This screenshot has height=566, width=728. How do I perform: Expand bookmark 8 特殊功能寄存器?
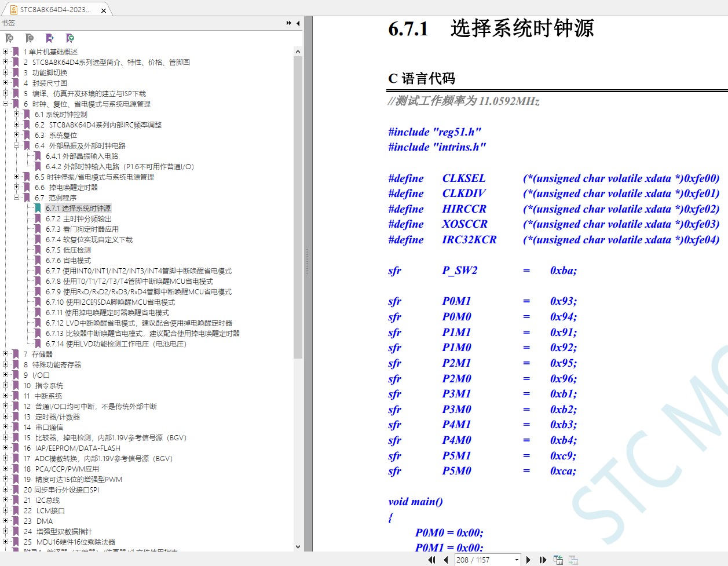pos(6,364)
